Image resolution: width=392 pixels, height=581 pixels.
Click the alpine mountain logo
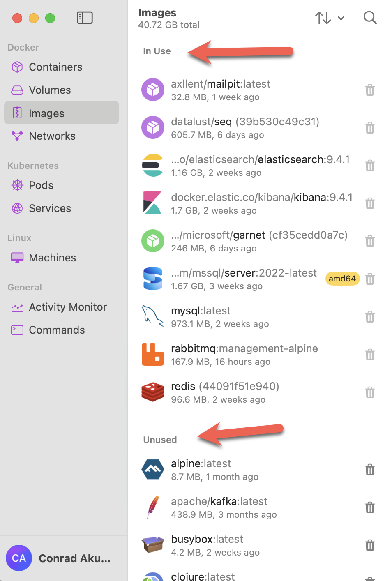pyautogui.click(x=153, y=469)
